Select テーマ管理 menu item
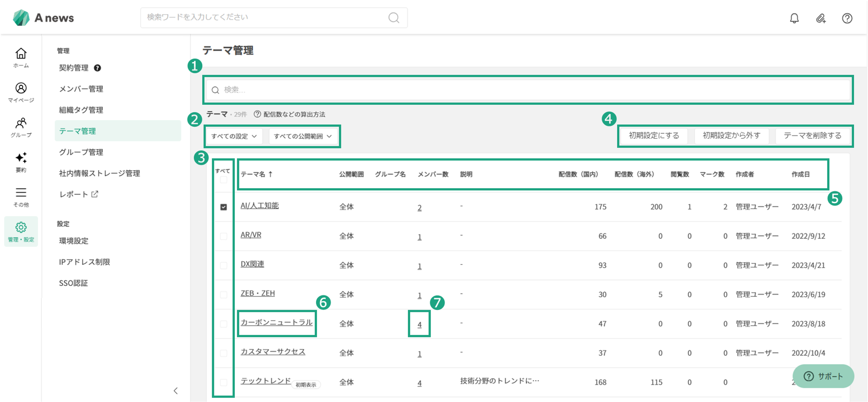The width and height of the screenshot is (868, 402). pyautogui.click(x=118, y=131)
